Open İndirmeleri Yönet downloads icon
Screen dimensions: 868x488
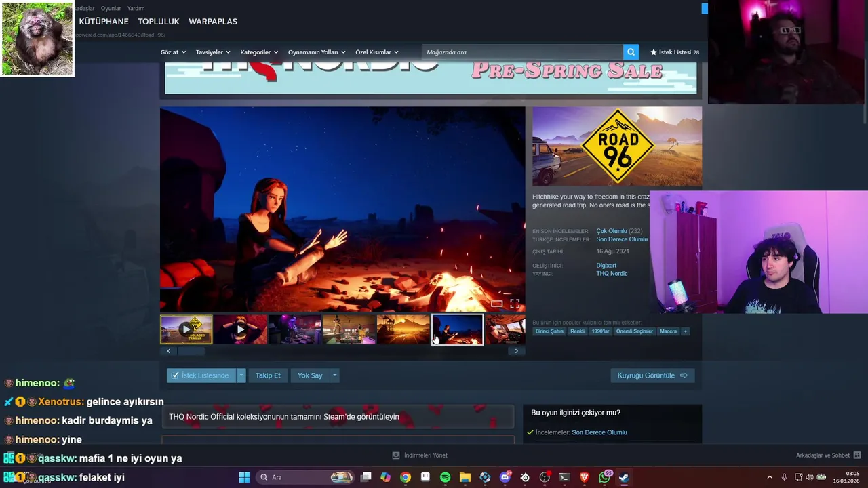(x=396, y=455)
